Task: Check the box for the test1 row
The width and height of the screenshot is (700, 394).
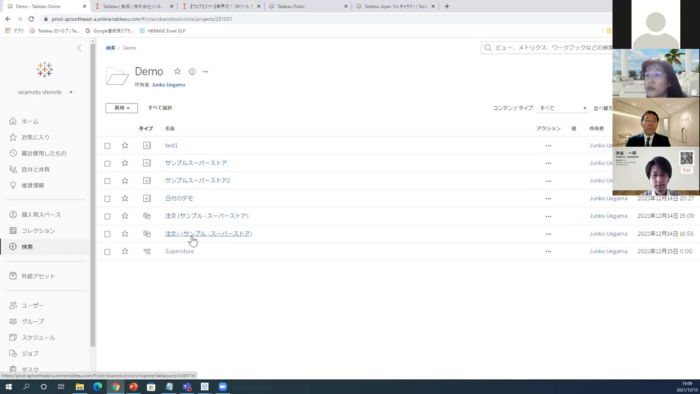Action: point(107,146)
